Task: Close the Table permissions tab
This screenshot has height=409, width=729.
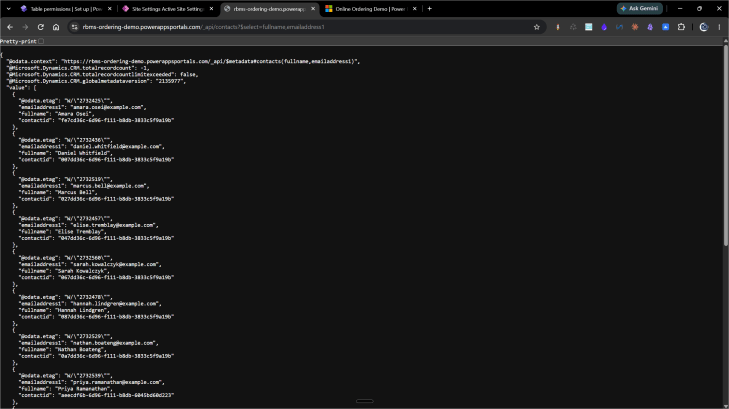Action: point(110,9)
